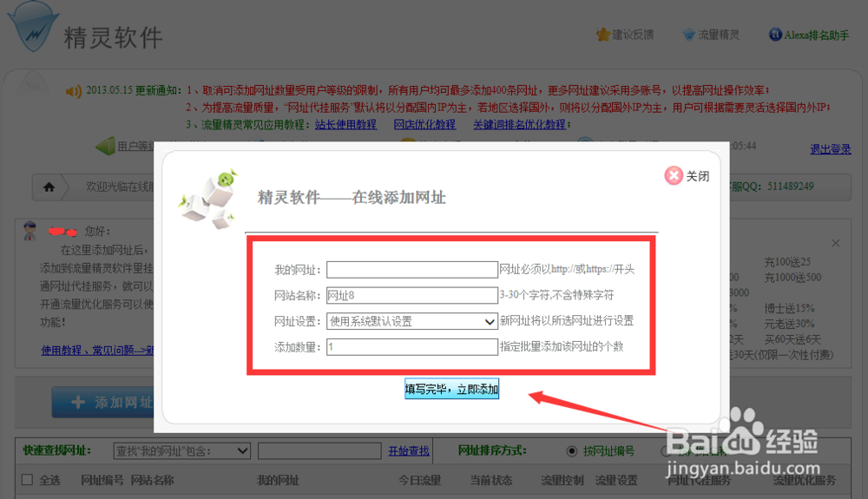Open 关键词排名优化教程 link
Screen dimensions: 868x499
click(x=519, y=124)
